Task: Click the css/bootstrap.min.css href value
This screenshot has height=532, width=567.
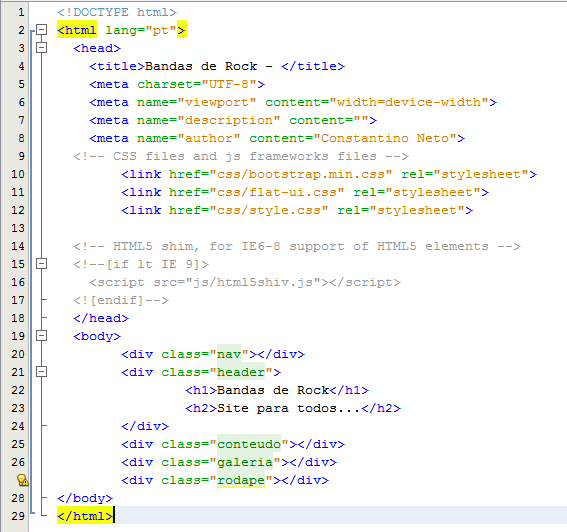Action: tap(301, 174)
